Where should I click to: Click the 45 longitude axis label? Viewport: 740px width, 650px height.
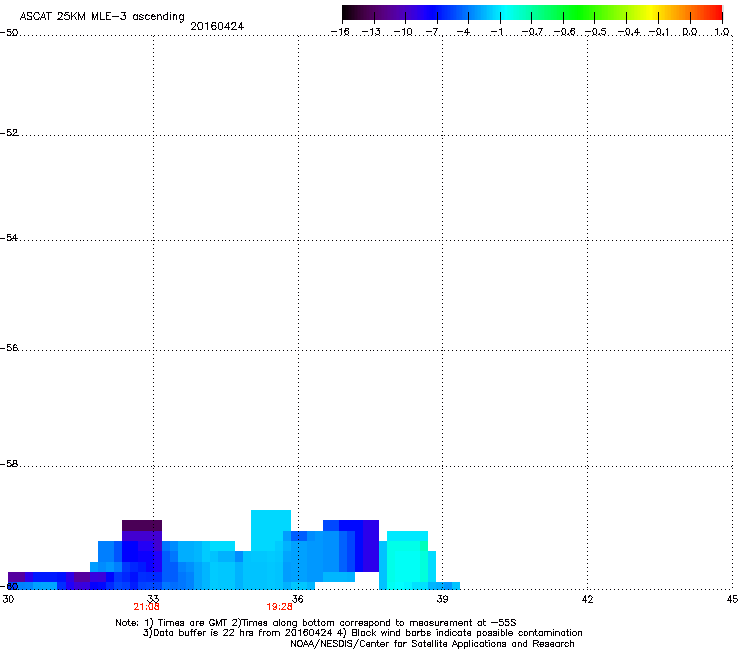(x=732, y=599)
